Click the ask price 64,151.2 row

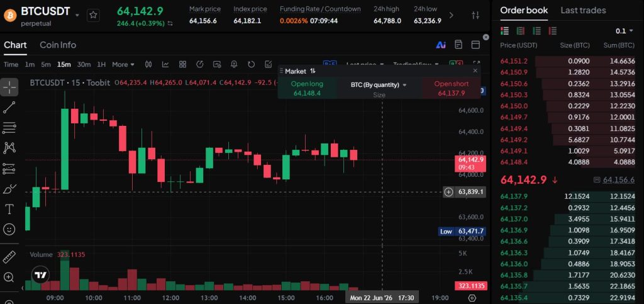click(568, 61)
